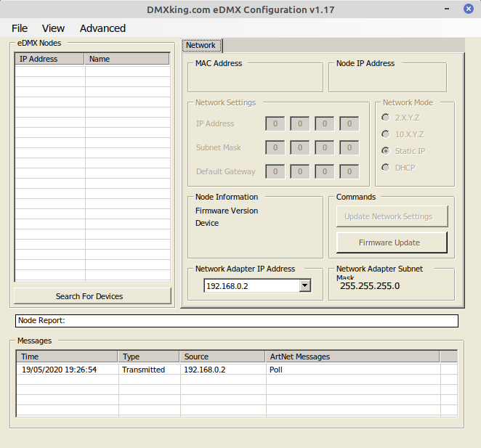Click first octet of Subnet Mask field
Screen dimensions: 481x448
pos(275,147)
